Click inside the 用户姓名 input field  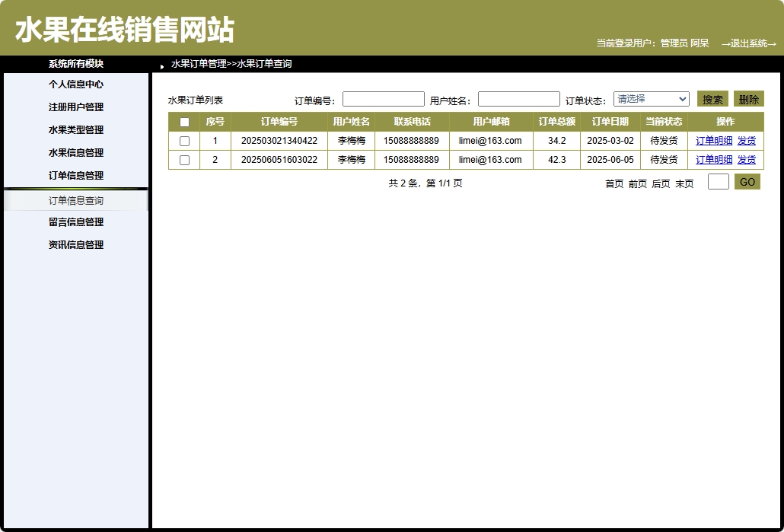click(518, 98)
